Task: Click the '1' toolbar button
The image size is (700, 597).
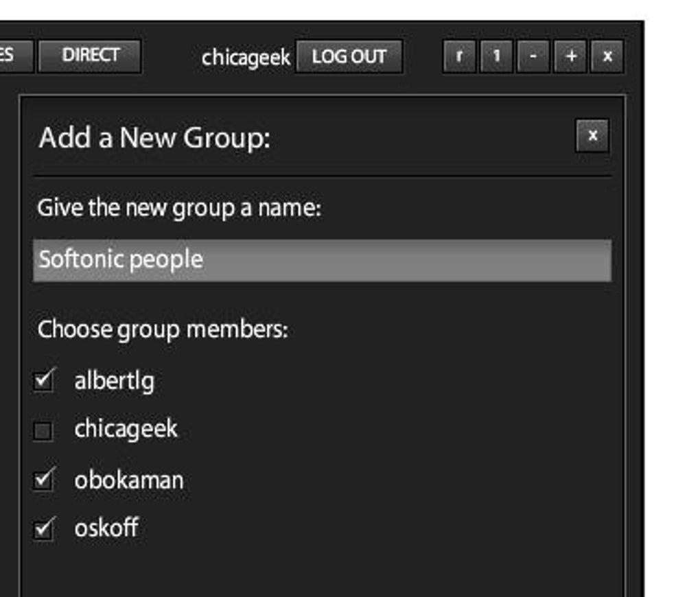Action: pos(496,56)
